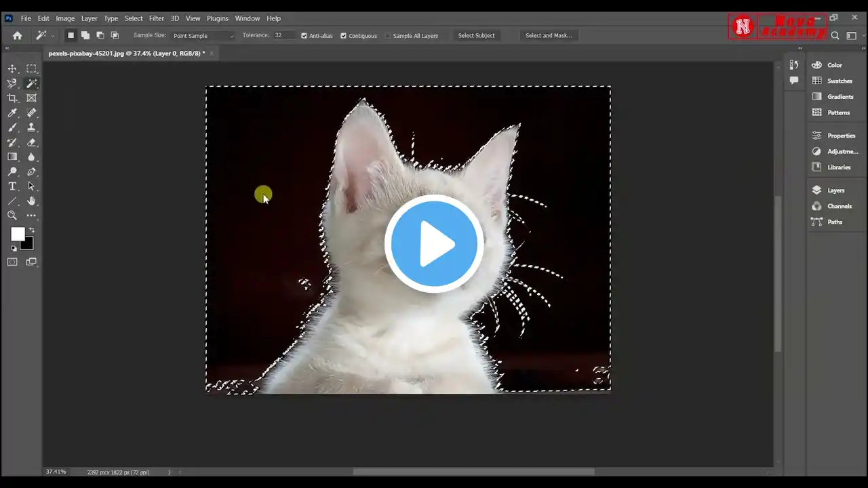Open the Layers panel

(835, 190)
